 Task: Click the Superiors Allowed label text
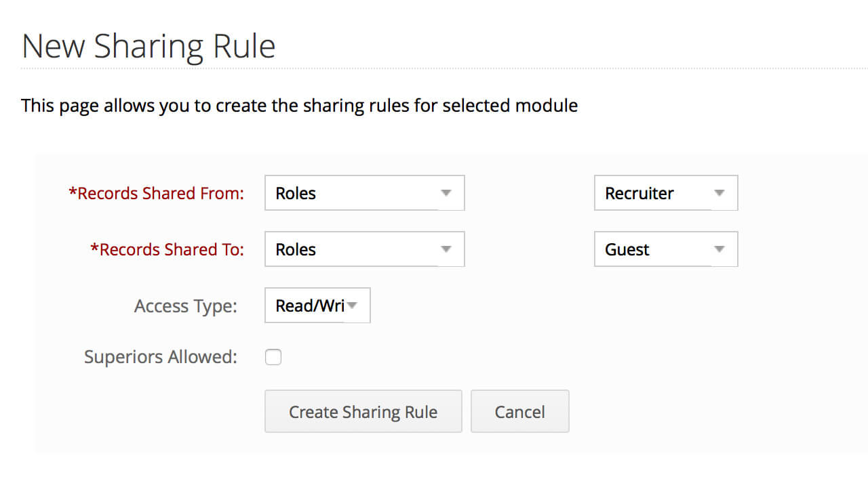161,357
